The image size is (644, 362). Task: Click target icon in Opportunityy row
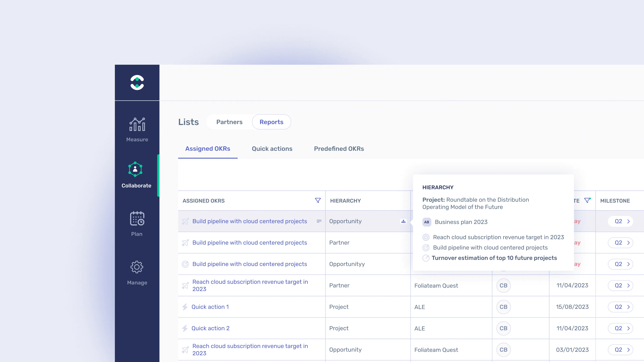coord(185,264)
